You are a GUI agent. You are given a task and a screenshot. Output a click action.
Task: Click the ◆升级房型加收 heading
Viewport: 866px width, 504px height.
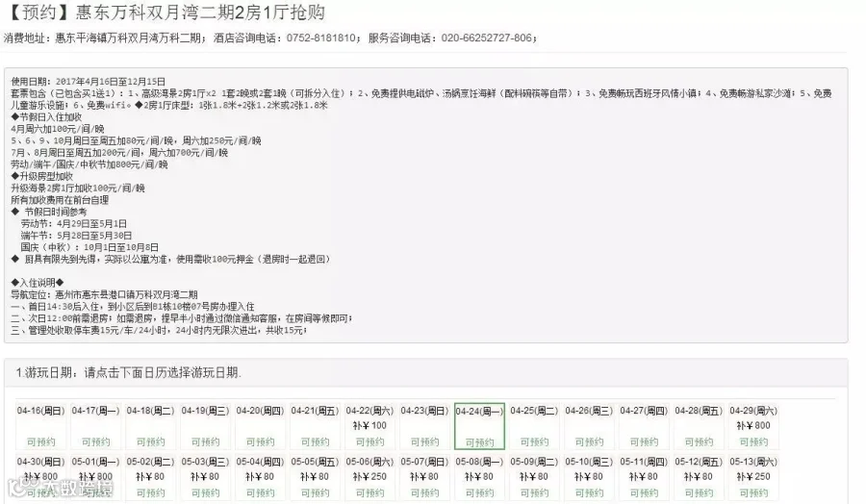pos(42,176)
